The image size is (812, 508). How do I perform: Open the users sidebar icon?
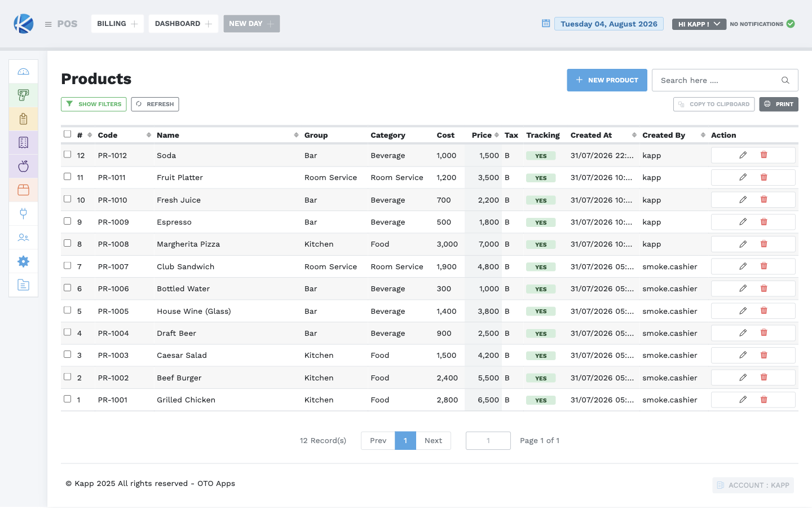23,238
